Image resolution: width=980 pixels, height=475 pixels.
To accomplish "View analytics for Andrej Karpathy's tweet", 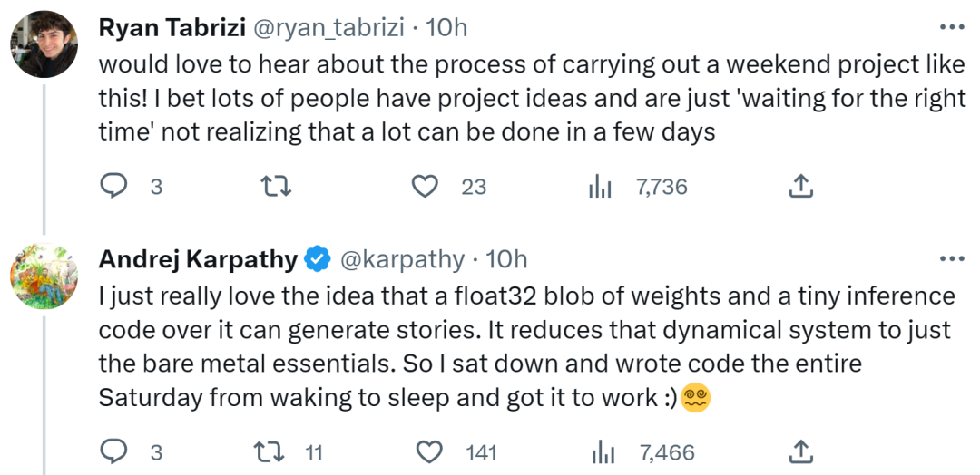I will point(601,451).
